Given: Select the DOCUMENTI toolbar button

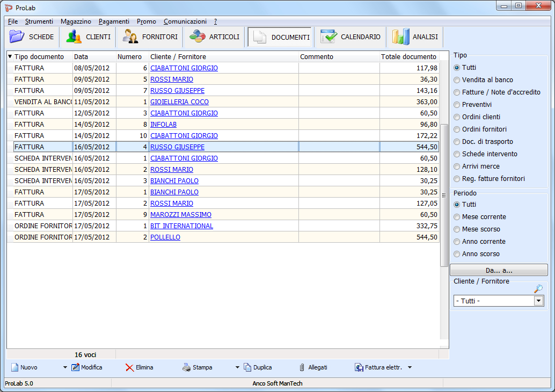Looking at the screenshot, I should (280, 37).
